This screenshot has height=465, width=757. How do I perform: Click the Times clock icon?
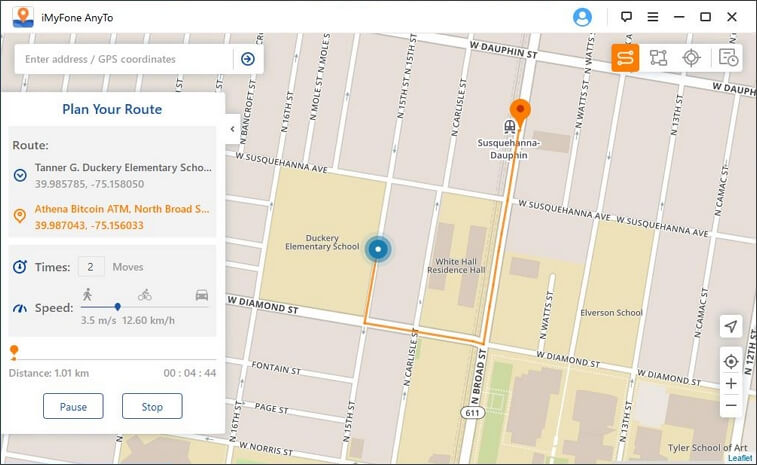tap(20, 267)
